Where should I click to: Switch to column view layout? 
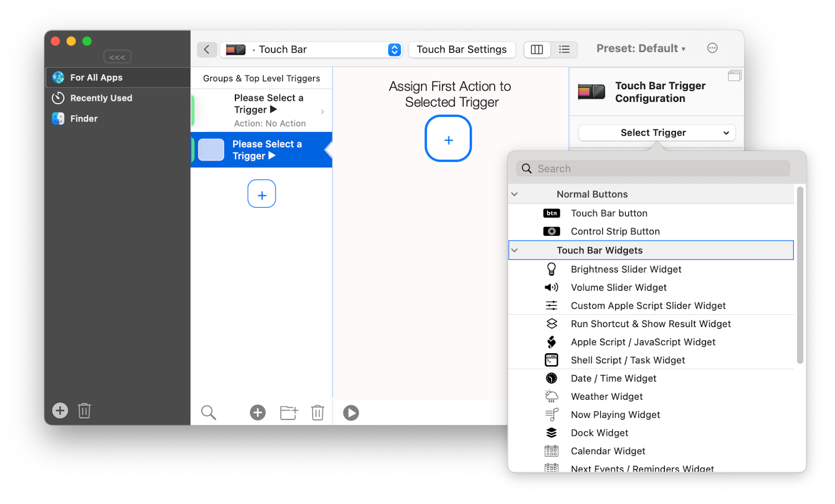point(536,50)
